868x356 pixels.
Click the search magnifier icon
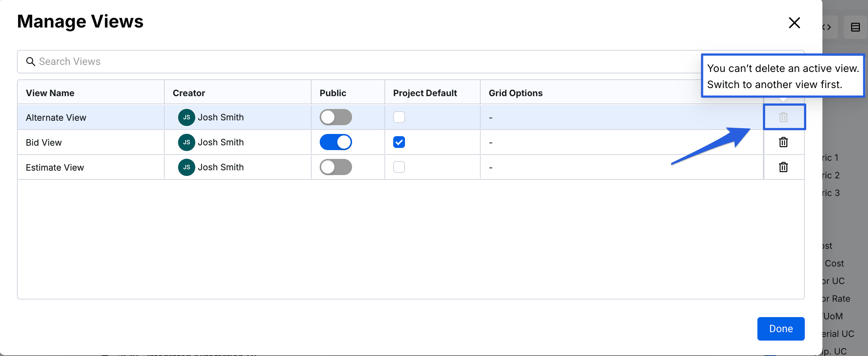[31, 62]
